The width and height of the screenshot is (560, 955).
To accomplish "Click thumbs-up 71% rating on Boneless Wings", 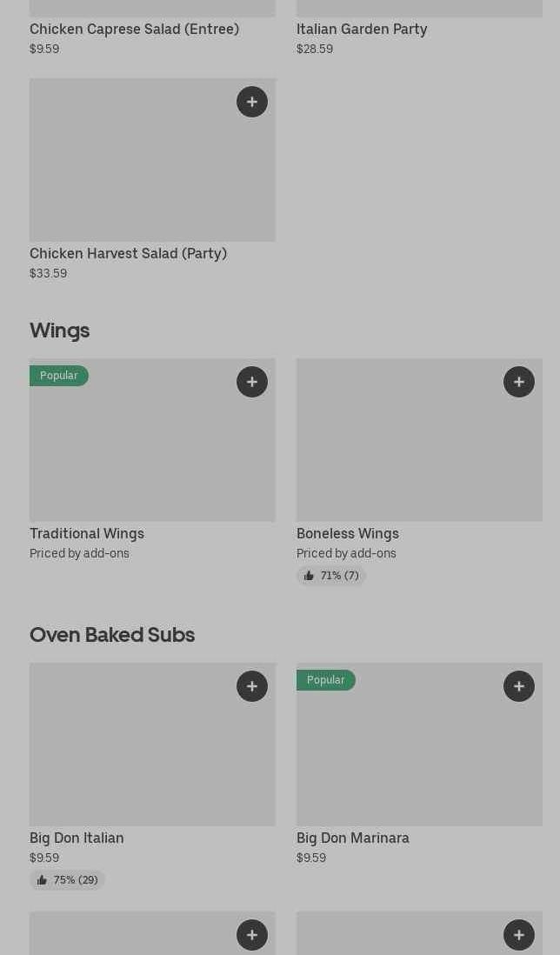I will coord(331,576).
